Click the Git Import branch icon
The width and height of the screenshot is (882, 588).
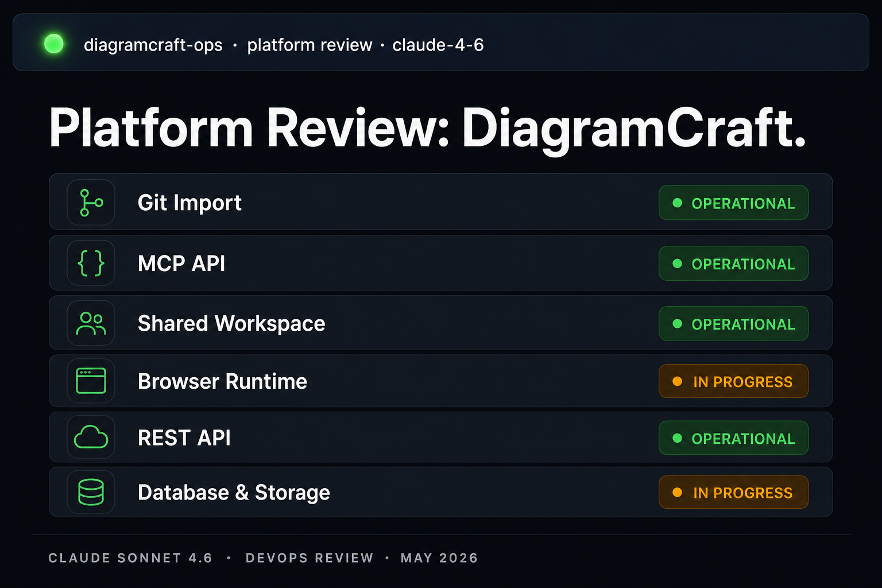91,202
